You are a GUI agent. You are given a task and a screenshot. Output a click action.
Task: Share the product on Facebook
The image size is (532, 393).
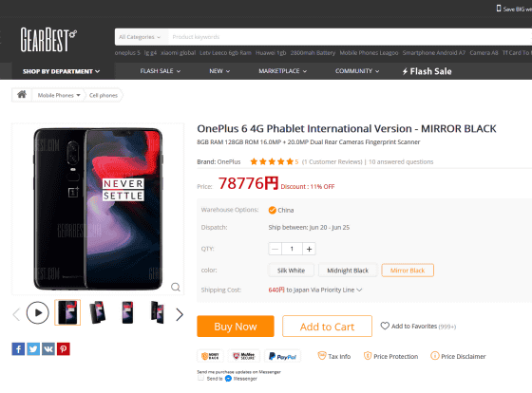[18, 349]
